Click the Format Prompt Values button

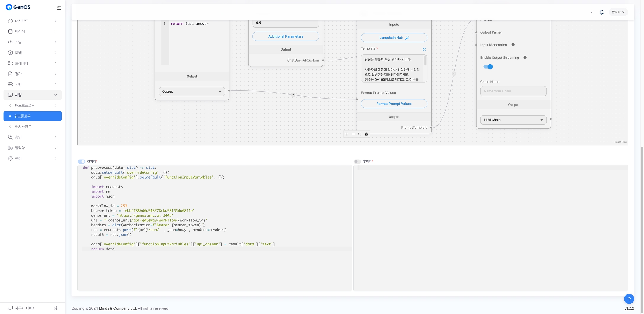tap(394, 104)
